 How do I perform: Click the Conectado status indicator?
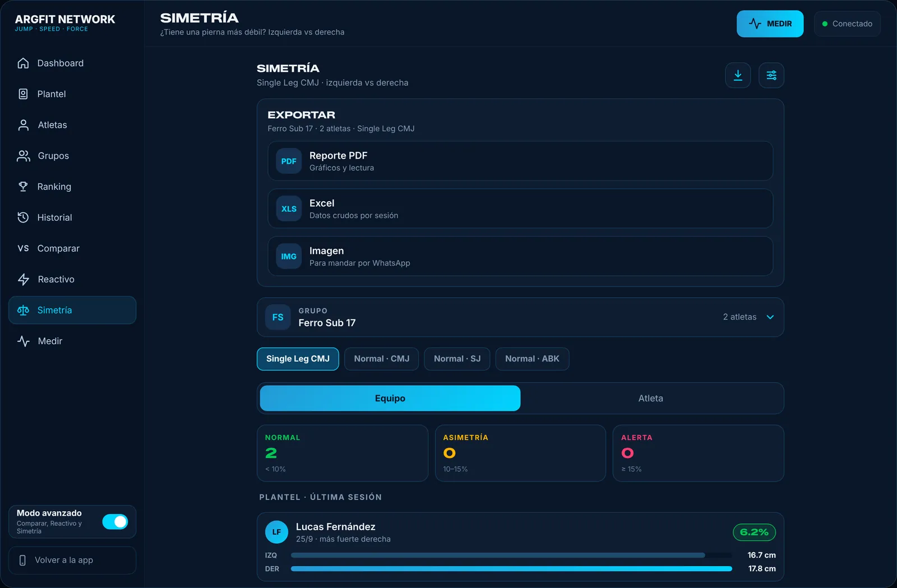847,24
